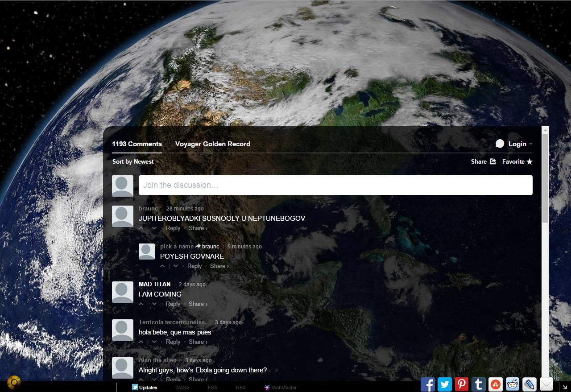Open the Alan the alien username link
Screen dimensions: 571x392
pyautogui.click(x=157, y=360)
